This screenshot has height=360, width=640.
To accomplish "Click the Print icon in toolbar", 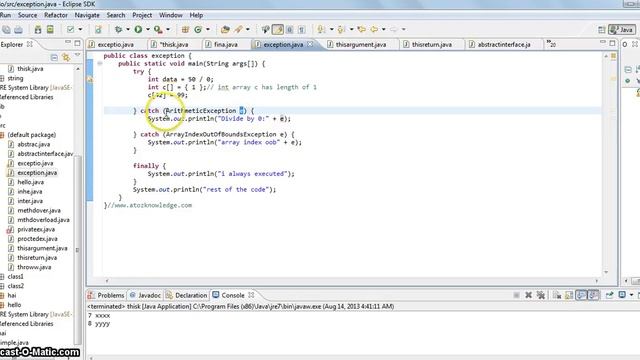I will tap(18, 29).
